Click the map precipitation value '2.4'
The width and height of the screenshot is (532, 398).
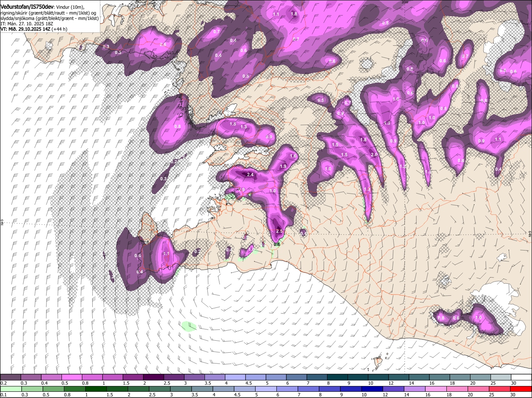tap(250, 175)
